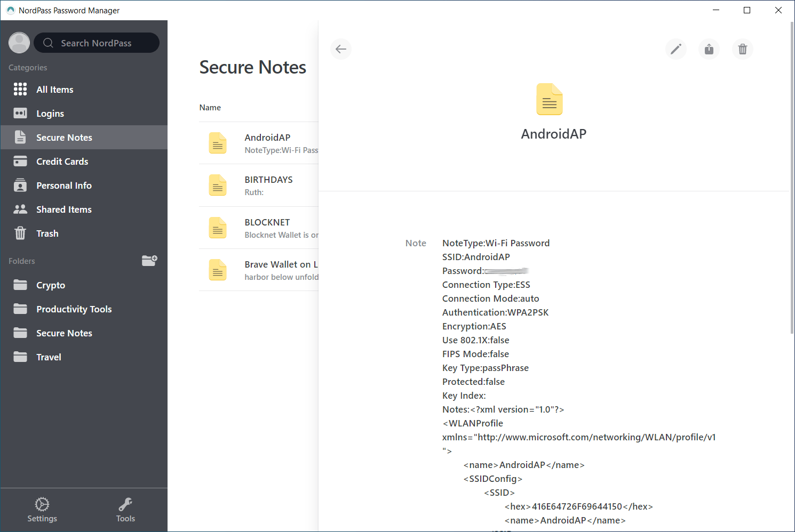This screenshot has height=532, width=795.
Task: Open Personal Info category
Action: 84,185
